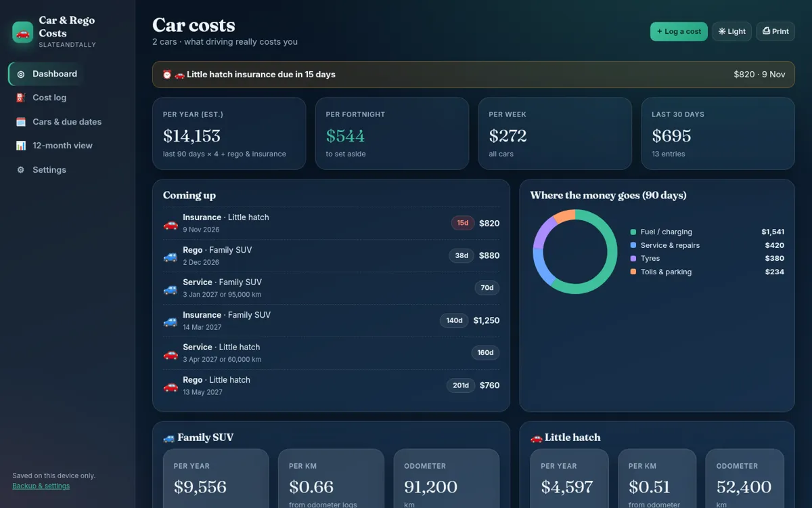Click the donut chart of spending

[x=575, y=251]
